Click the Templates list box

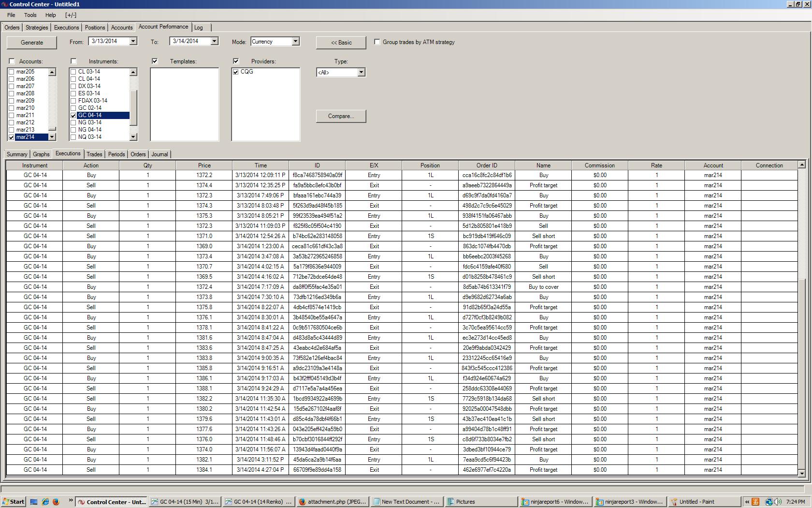click(185, 105)
